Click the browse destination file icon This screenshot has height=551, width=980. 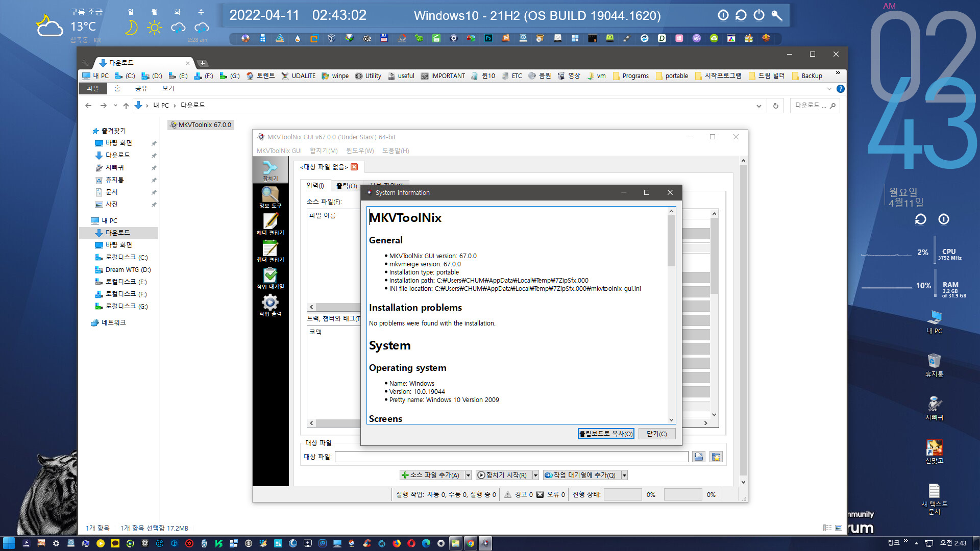click(x=699, y=457)
